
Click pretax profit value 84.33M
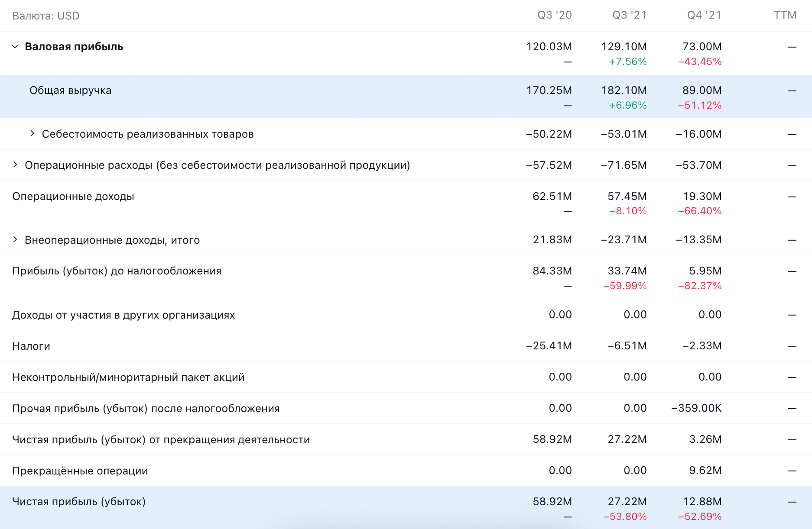(552, 271)
